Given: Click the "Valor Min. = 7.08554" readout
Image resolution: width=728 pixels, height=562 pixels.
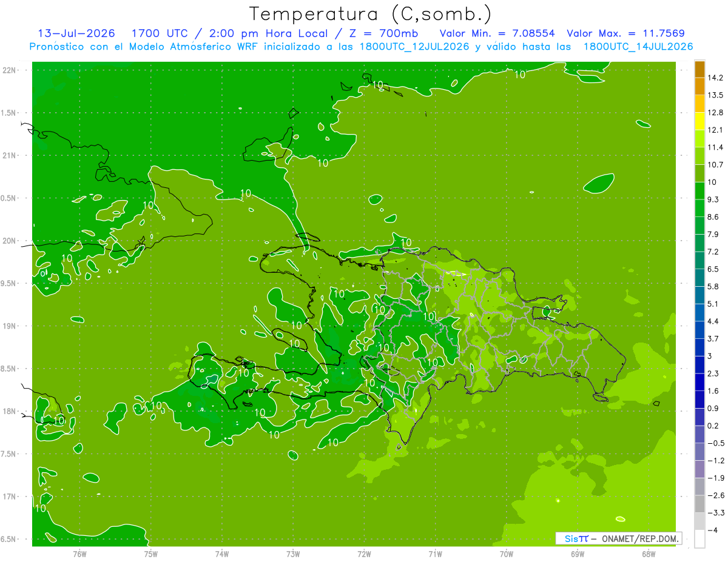Looking at the screenshot, I should point(497,33).
